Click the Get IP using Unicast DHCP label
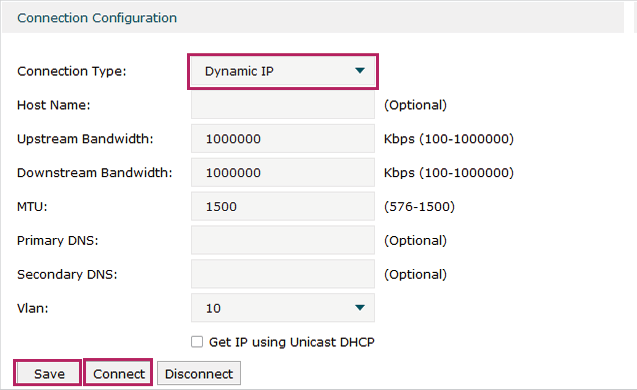 [x=292, y=342]
